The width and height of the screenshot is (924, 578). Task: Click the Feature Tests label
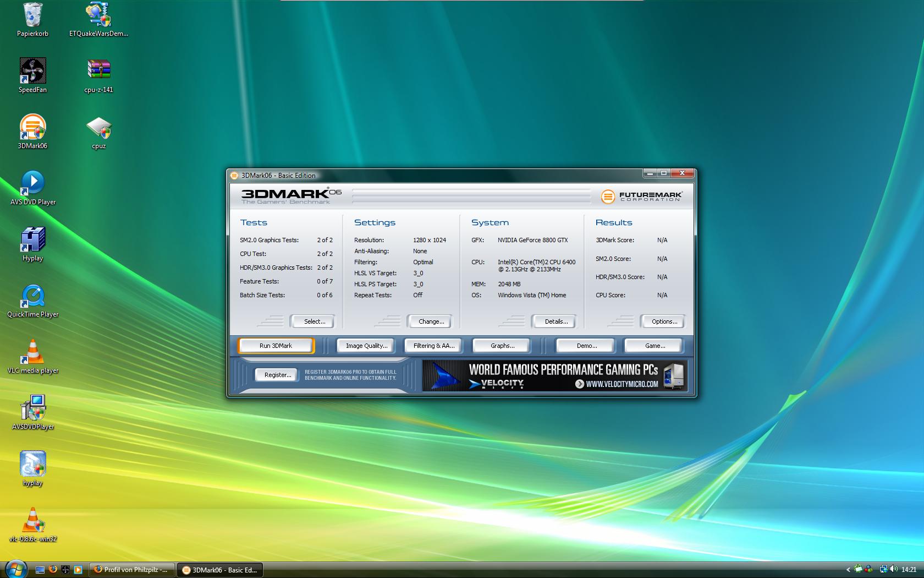[x=259, y=281]
